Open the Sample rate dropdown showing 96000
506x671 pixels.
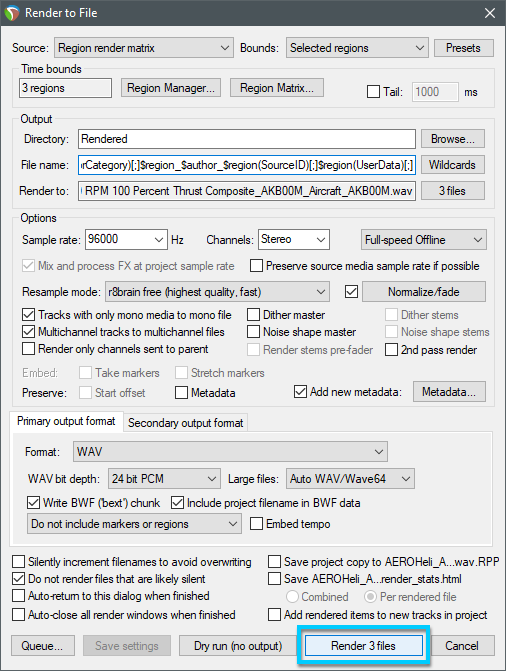tap(126, 240)
